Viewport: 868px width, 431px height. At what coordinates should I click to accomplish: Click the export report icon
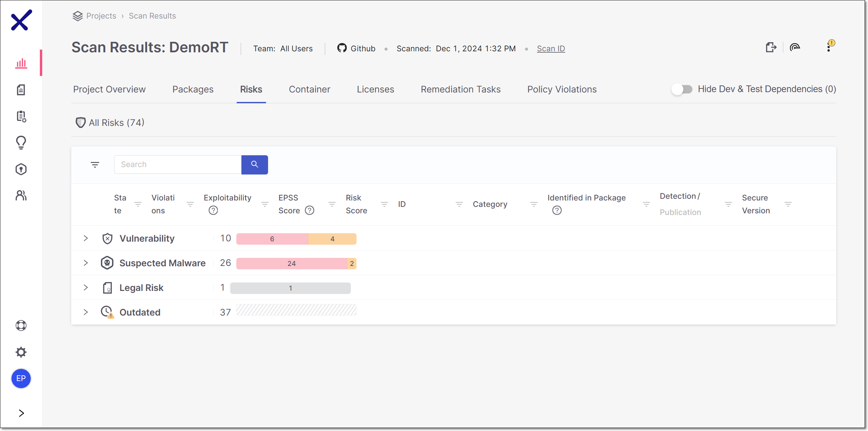[771, 48]
